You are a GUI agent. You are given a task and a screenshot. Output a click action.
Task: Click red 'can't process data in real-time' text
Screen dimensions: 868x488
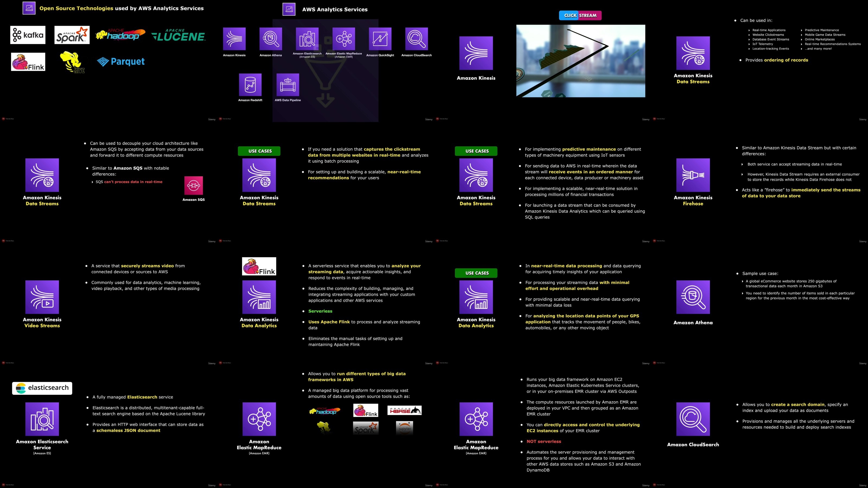pos(133,182)
